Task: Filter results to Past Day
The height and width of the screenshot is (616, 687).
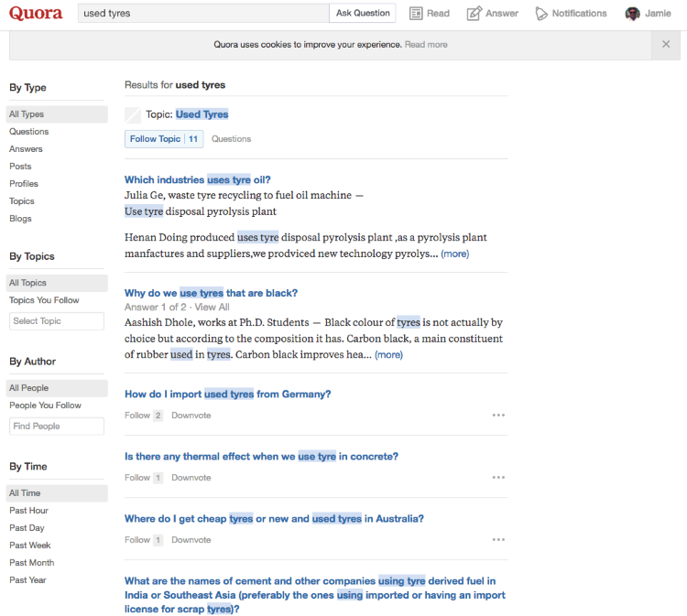Action: (27, 528)
